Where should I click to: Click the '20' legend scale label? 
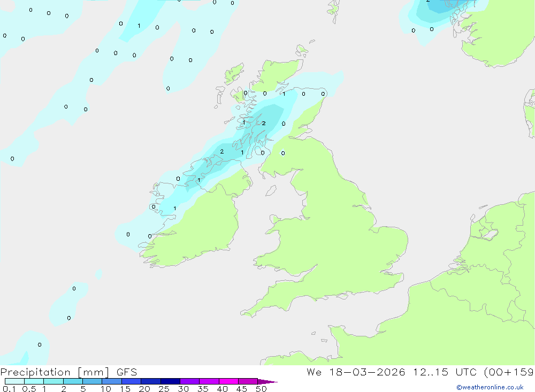(x=144, y=389)
